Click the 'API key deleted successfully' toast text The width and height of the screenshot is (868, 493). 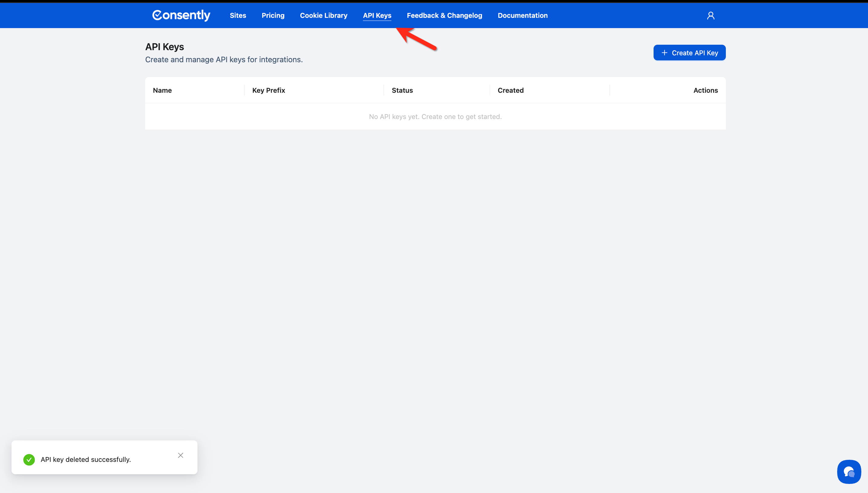(86, 459)
